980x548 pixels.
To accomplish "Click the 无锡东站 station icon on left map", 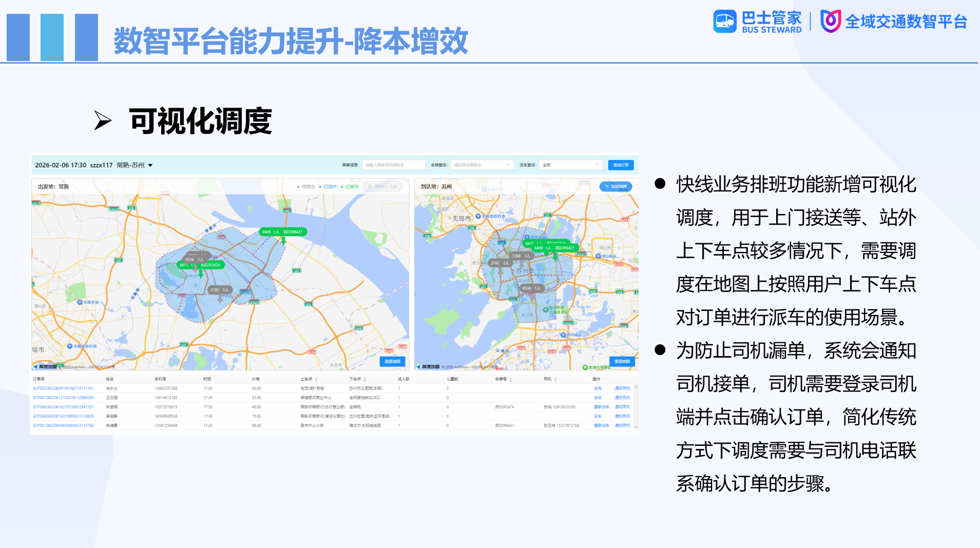I will [x=80, y=302].
